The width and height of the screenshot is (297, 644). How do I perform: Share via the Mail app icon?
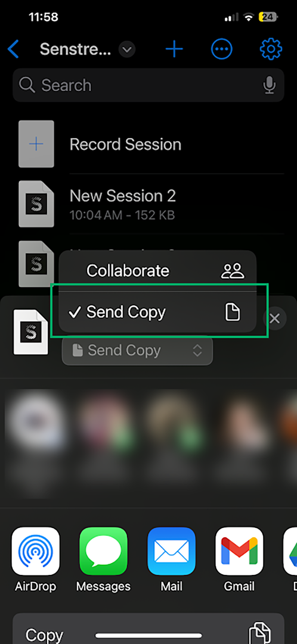tap(171, 551)
